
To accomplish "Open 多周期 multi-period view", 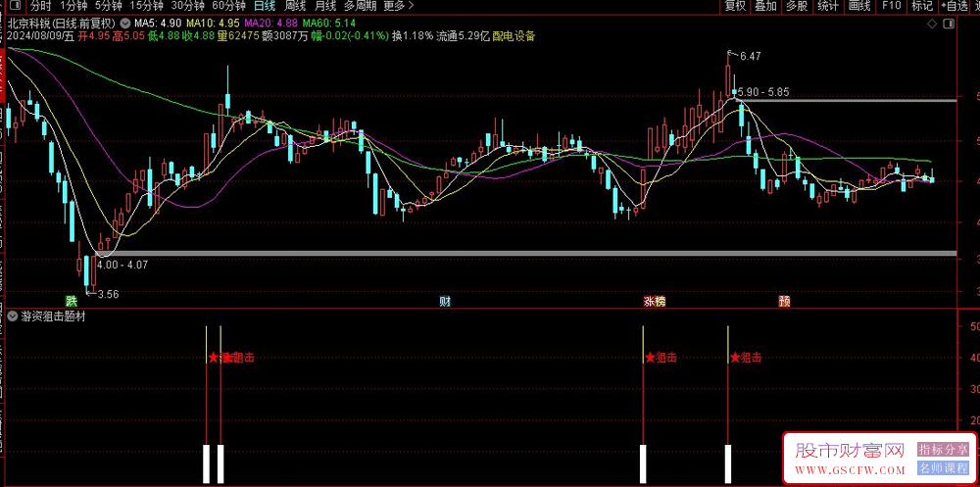I will pyautogui.click(x=360, y=6).
